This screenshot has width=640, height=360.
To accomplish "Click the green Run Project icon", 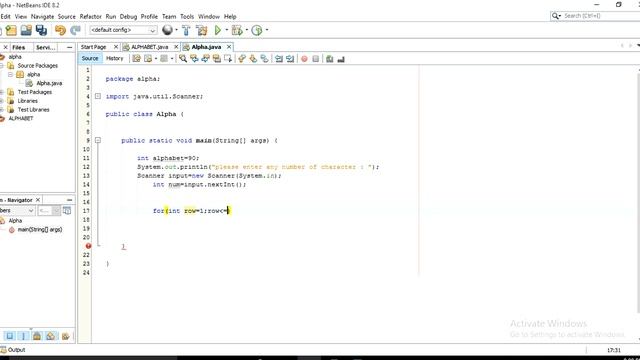I will pyautogui.click(x=218, y=30).
